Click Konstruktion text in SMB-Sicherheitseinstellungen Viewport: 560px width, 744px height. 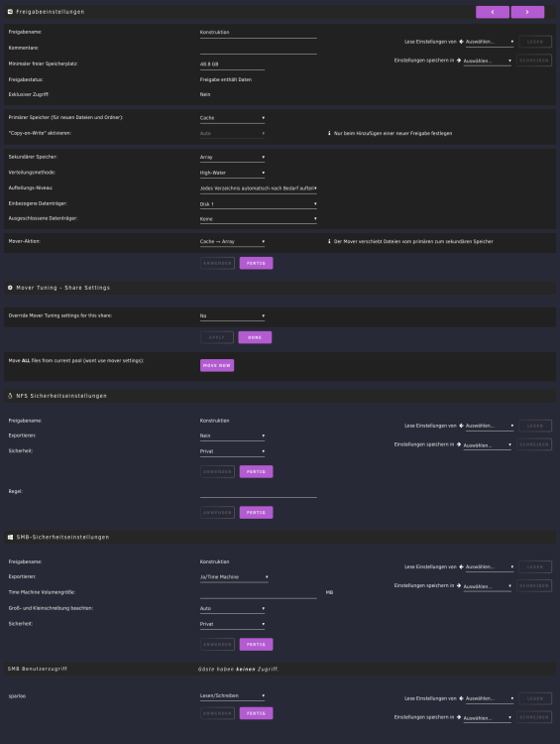[214, 561]
